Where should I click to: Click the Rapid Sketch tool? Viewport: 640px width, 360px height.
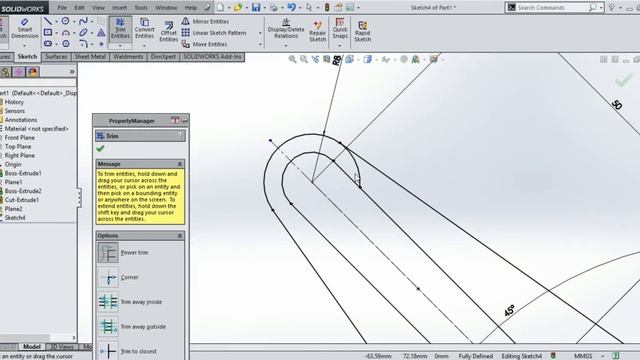[362, 31]
